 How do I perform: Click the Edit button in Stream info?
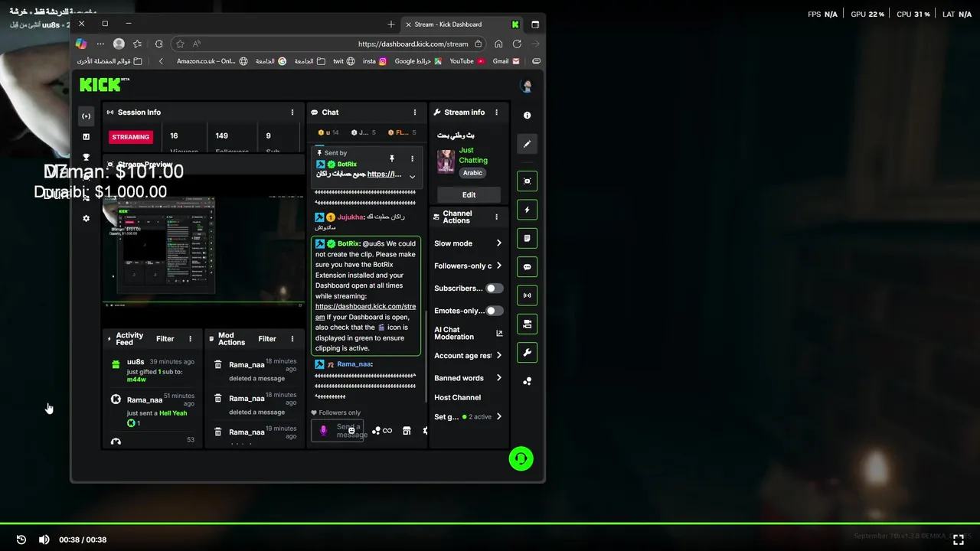tap(469, 195)
